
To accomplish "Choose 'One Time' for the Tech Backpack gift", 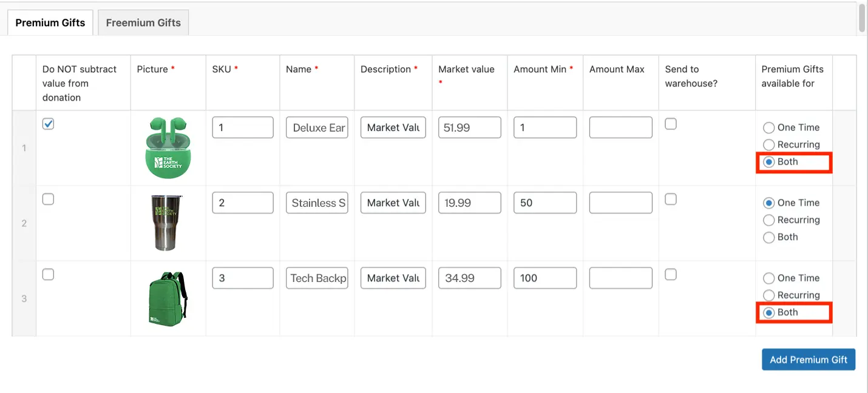I will tap(769, 278).
